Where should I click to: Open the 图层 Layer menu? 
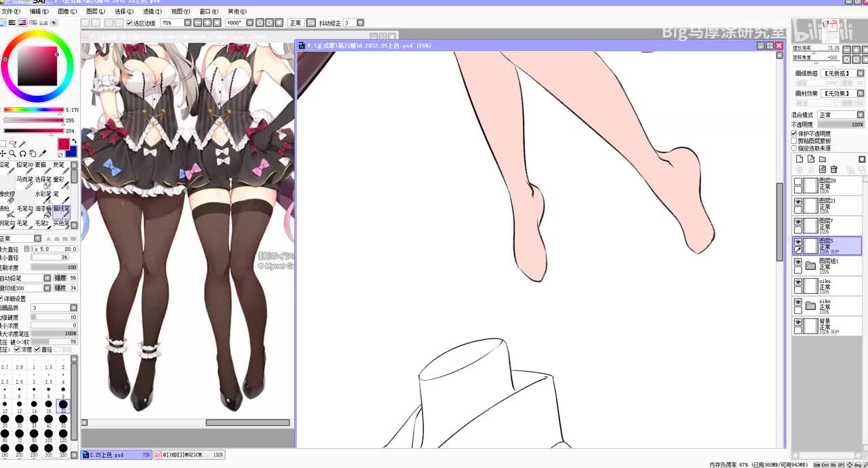96,12
